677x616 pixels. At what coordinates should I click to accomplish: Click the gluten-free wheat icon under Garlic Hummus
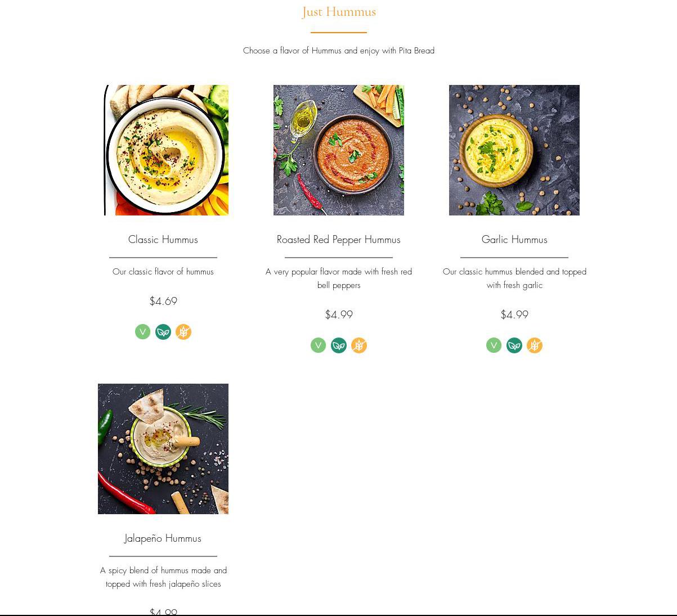coord(535,345)
